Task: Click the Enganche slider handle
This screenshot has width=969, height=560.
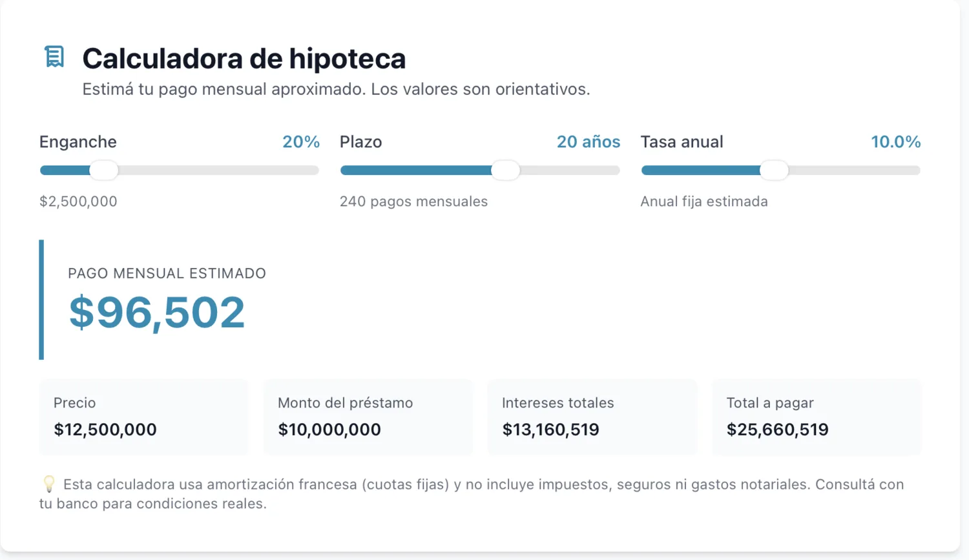Action: pos(103,171)
